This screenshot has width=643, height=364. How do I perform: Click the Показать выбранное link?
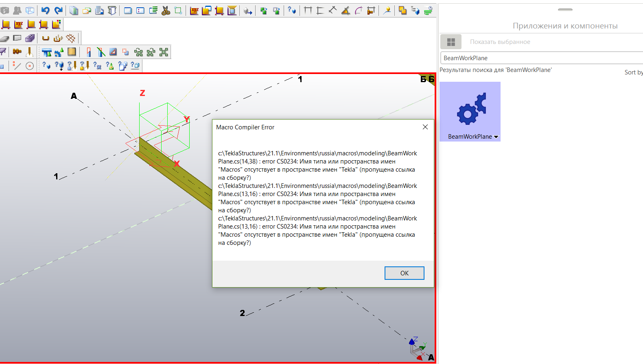500,42
